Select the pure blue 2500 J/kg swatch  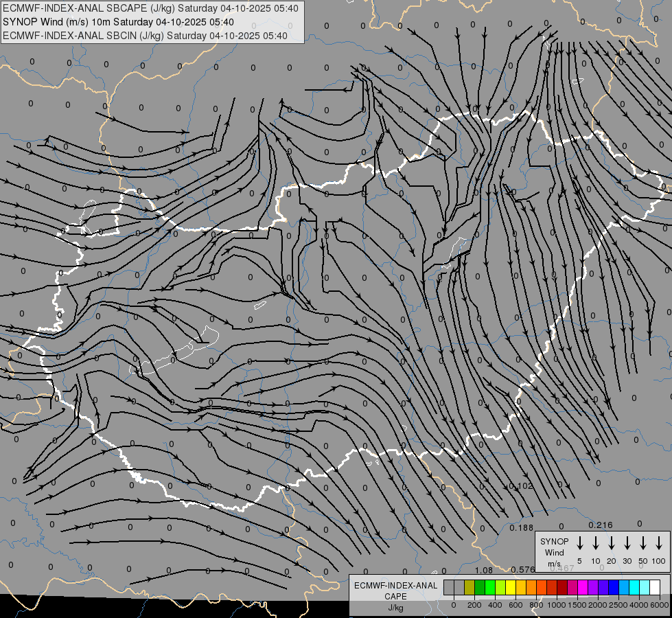(x=614, y=587)
